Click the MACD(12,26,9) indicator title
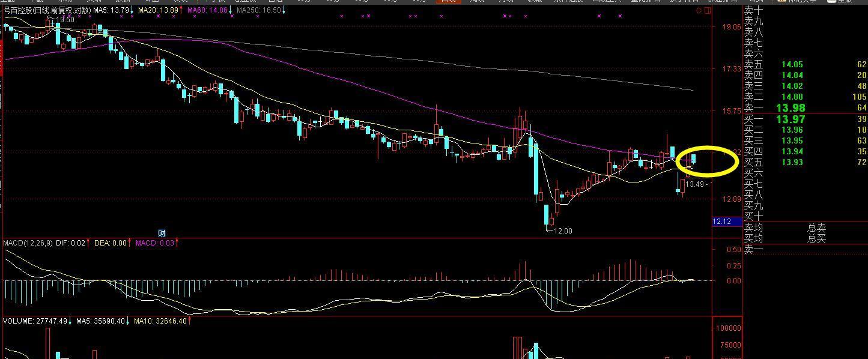The width and height of the screenshot is (868, 359). (28, 243)
